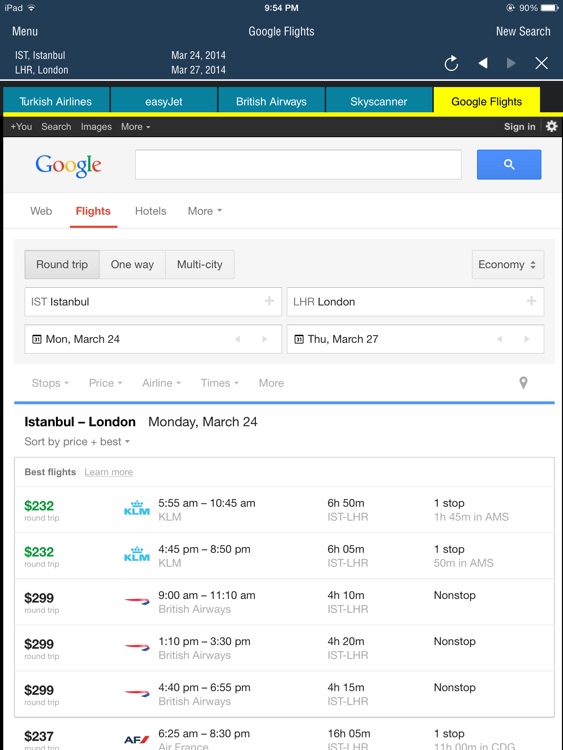Screen dimensions: 563x750
Task: Open the Hotels tab
Action: (x=151, y=211)
